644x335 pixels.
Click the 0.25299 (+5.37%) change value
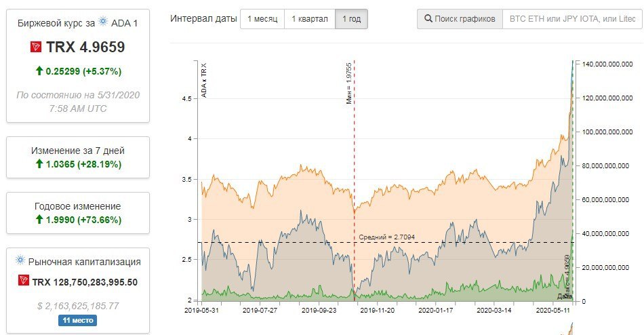[x=83, y=71]
